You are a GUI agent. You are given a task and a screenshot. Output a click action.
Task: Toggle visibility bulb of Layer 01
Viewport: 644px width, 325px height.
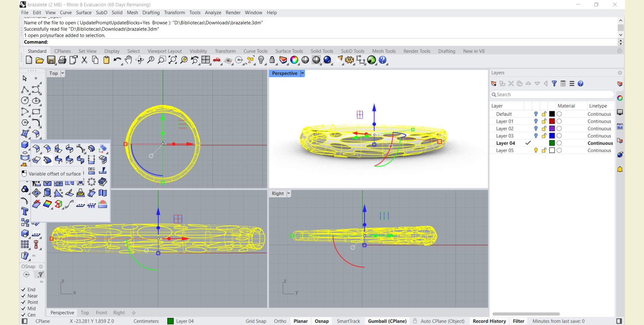pos(536,121)
